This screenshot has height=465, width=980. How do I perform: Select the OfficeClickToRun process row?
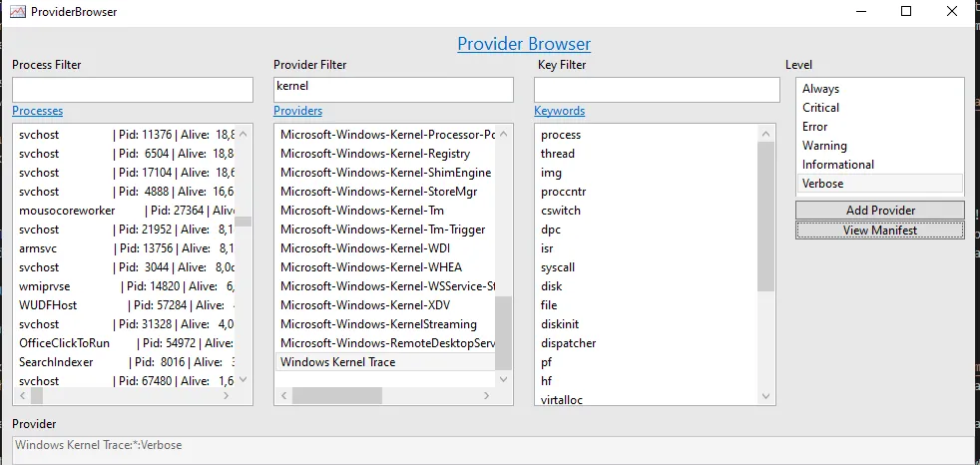click(x=125, y=343)
